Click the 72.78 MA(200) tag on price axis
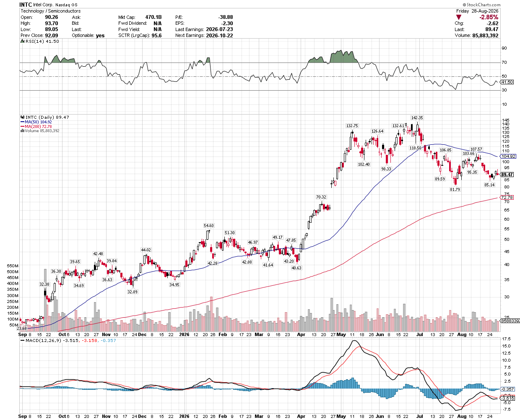520x420 pixels. (507, 197)
